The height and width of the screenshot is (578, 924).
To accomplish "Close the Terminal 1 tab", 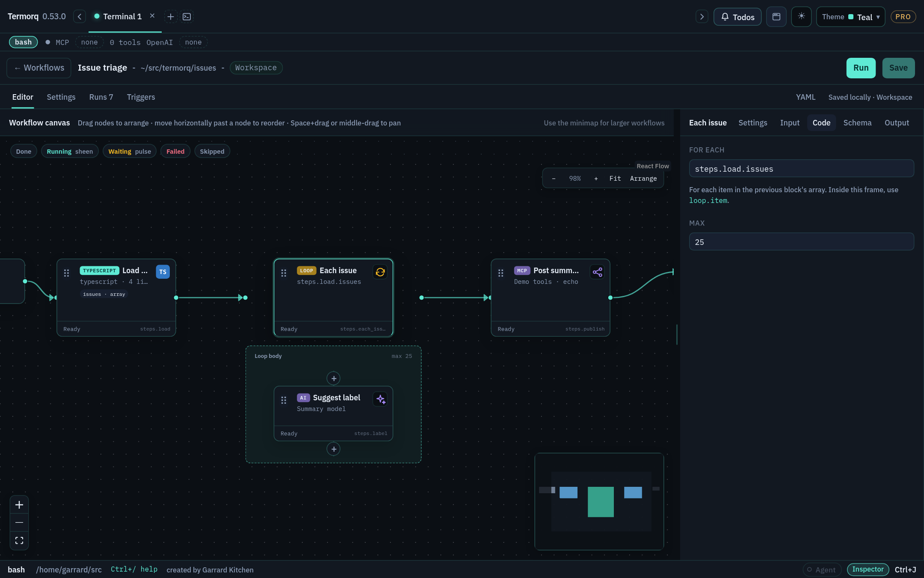I will tap(152, 16).
